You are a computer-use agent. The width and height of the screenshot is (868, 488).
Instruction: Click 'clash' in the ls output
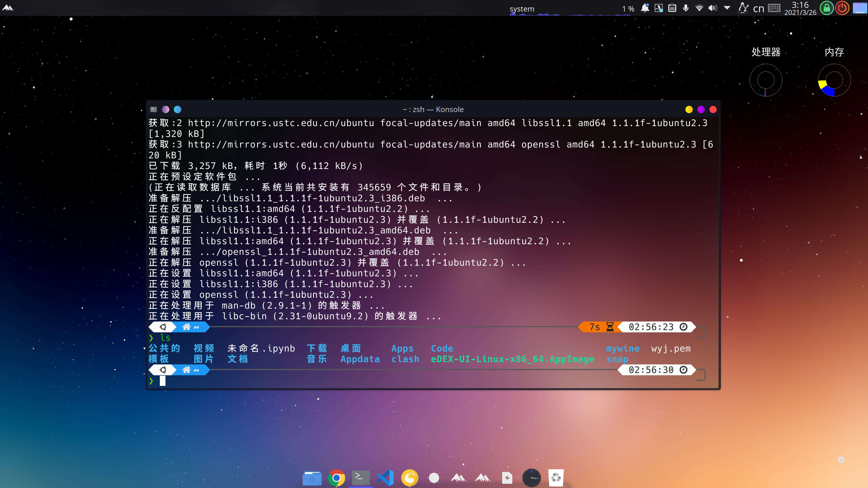tap(405, 359)
